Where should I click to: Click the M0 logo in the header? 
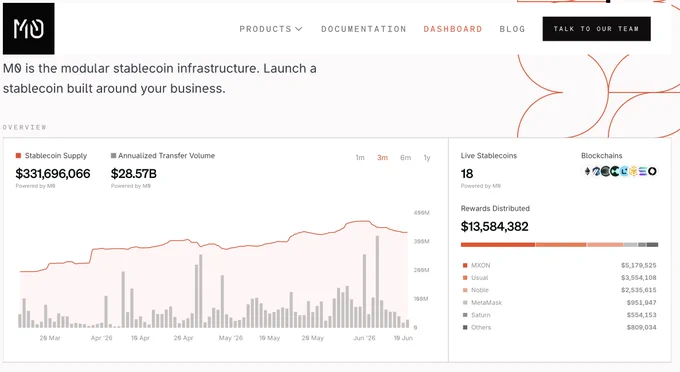tap(29, 29)
